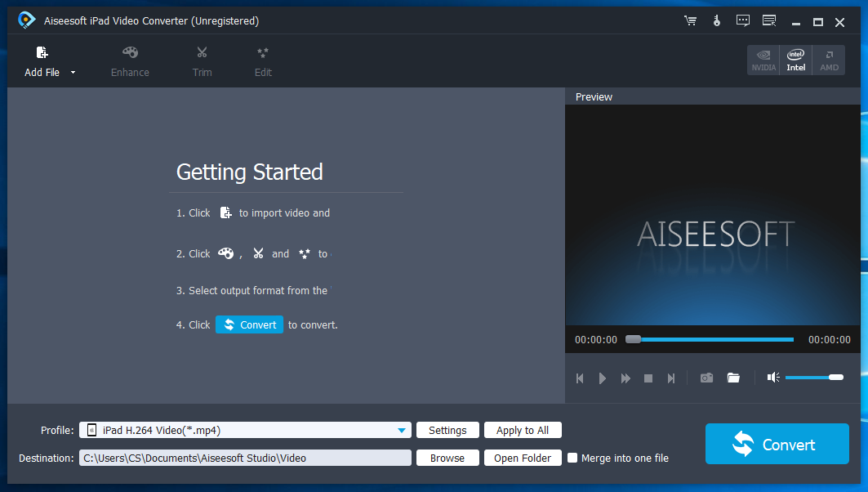This screenshot has height=492, width=868.
Task: Toggle AMD hardware acceleration
Action: pos(828,59)
